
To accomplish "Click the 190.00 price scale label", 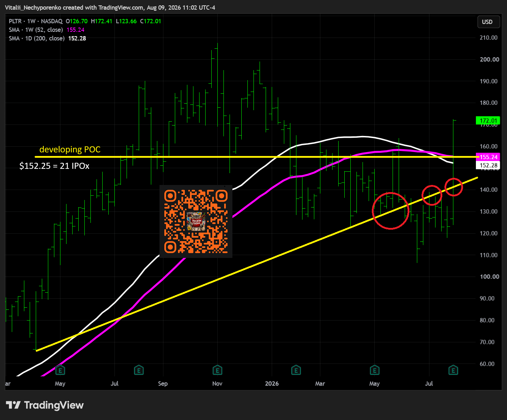I will point(488,81).
